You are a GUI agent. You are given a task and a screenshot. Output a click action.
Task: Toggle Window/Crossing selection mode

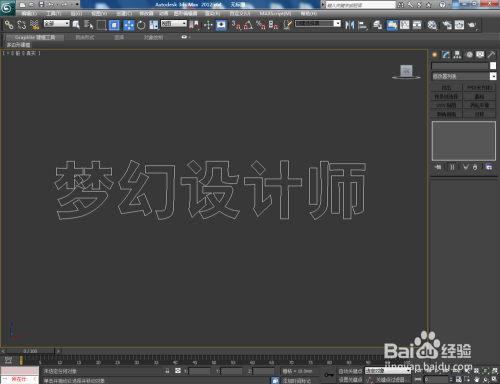pyautogui.click(x=114, y=25)
